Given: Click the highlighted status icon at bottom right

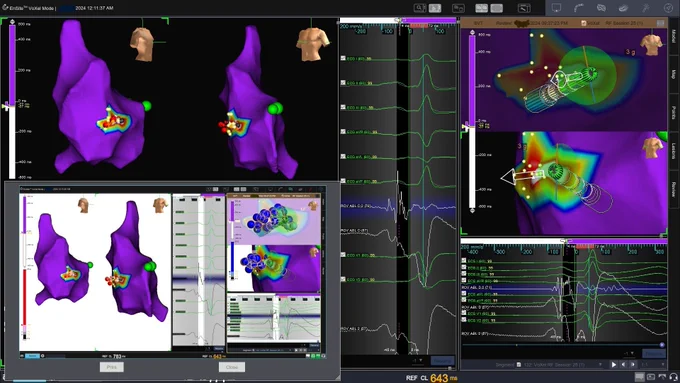Looking at the screenshot, I should (640, 377).
